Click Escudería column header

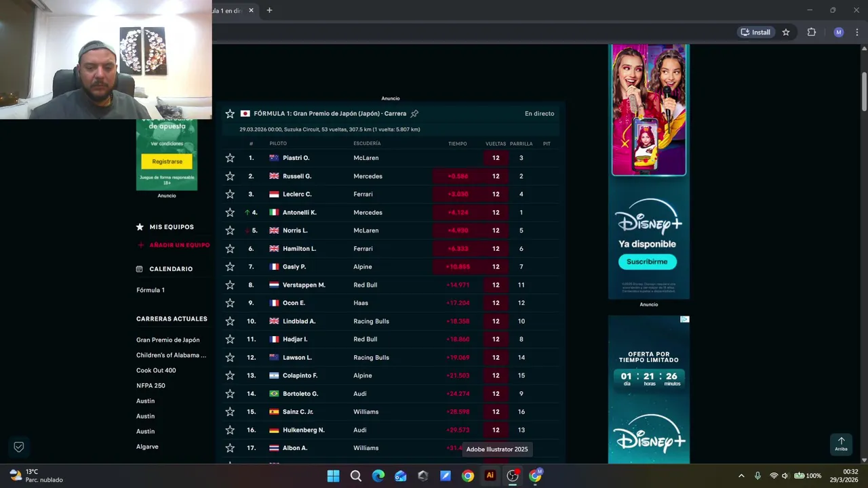click(x=367, y=144)
